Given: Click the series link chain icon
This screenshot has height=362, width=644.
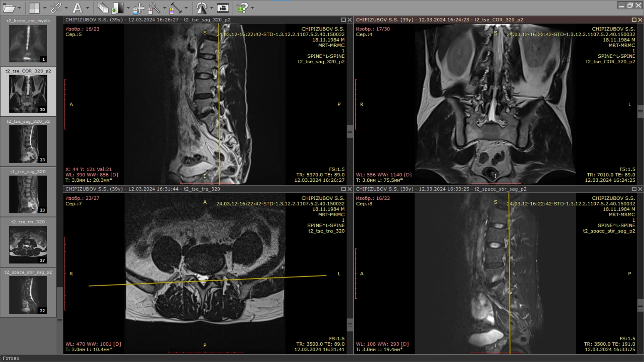Looking at the screenshot, I should (56, 8).
